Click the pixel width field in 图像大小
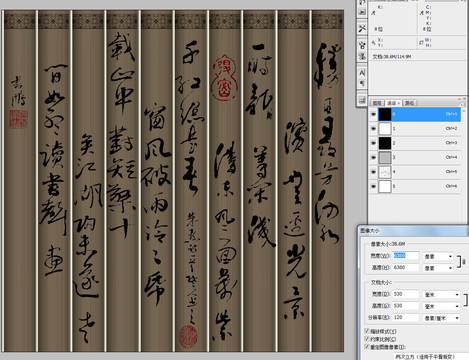This screenshot has height=360, width=469. point(406,256)
